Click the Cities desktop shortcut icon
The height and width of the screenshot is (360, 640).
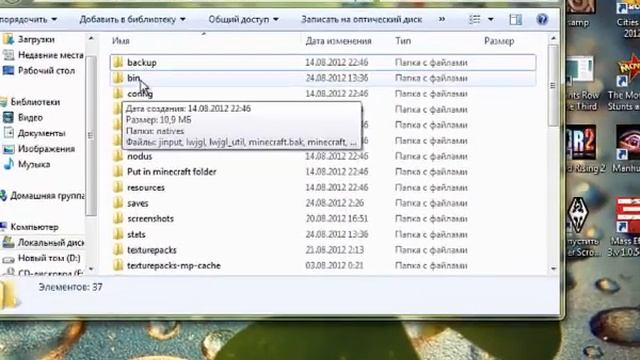pos(630,8)
